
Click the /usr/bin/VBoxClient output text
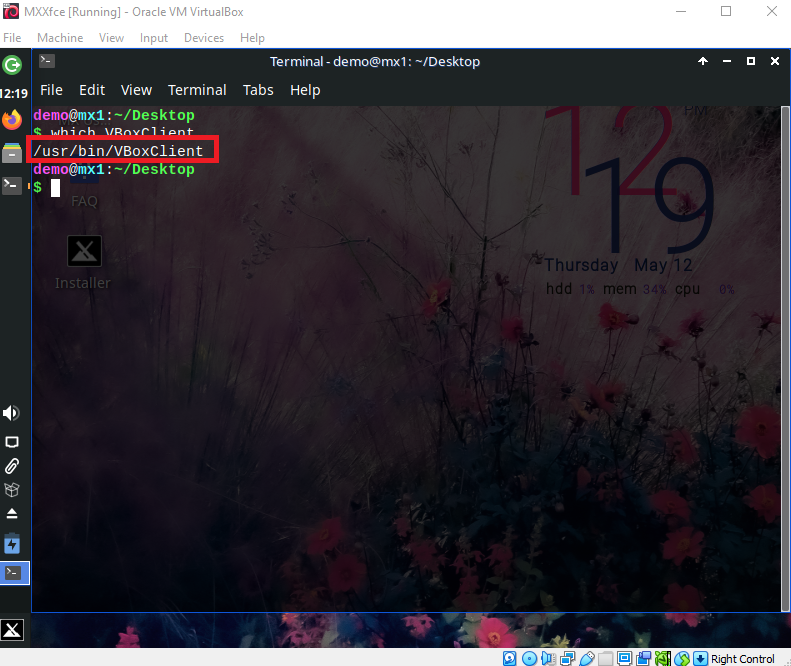(118, 150)
